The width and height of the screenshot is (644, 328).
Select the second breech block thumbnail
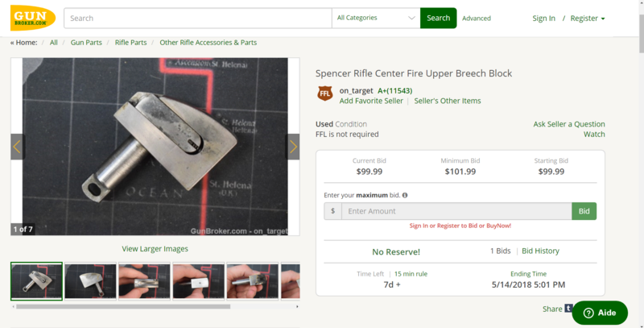click(90, 281)
